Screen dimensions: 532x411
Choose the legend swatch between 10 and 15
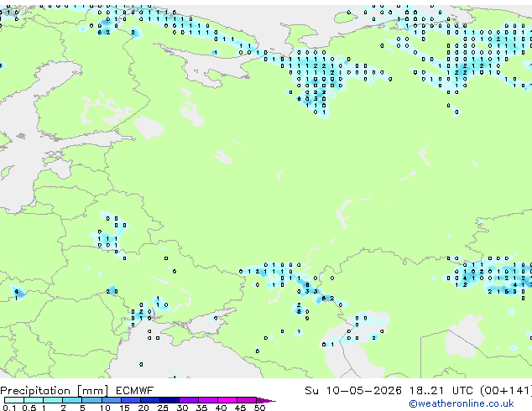[111, 400]
